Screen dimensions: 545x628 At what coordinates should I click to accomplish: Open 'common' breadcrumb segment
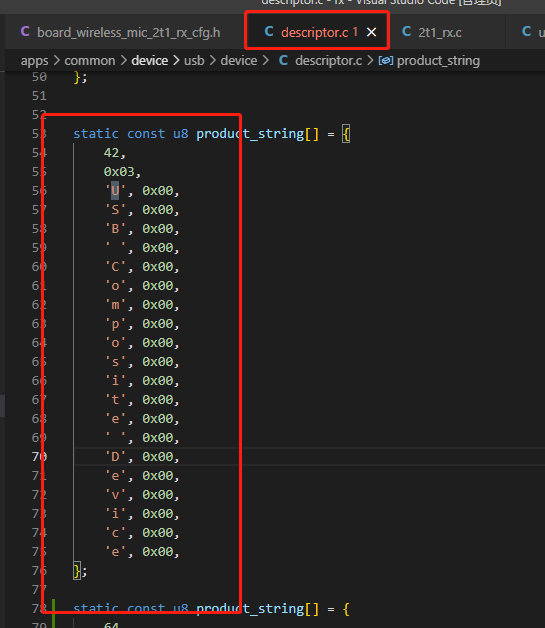click(90, 61)
